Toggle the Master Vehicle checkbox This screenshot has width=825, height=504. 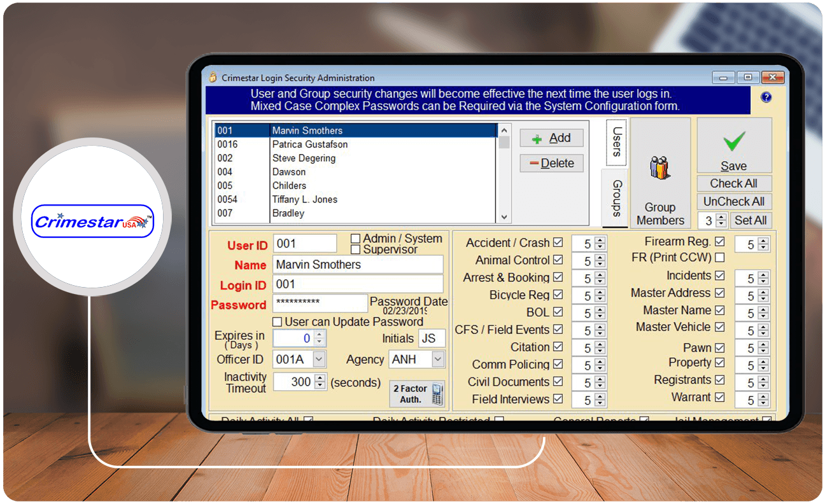(720, 327)
